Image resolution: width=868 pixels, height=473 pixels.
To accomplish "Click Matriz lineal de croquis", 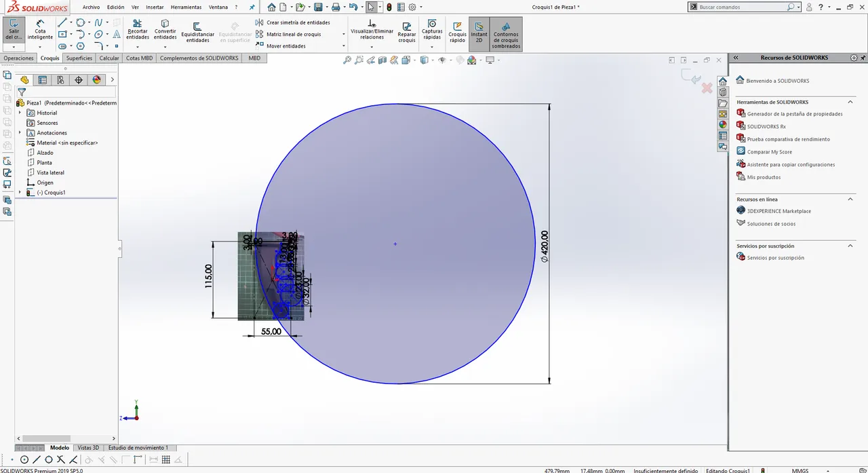I will click(288, 34).
